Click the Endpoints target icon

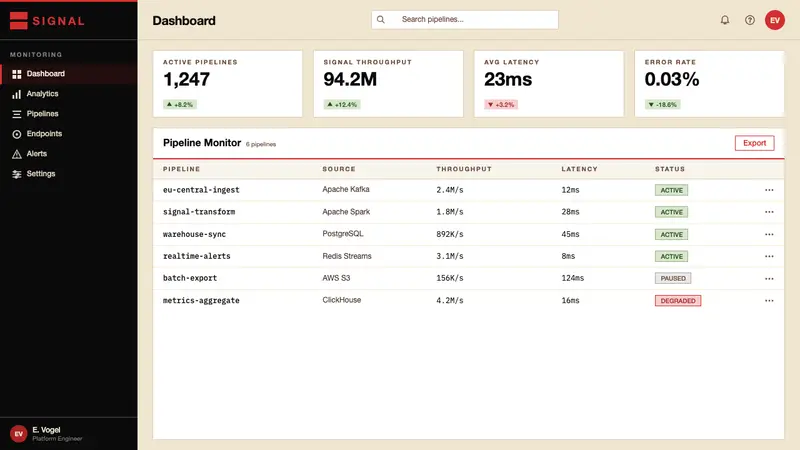[17, 134]
